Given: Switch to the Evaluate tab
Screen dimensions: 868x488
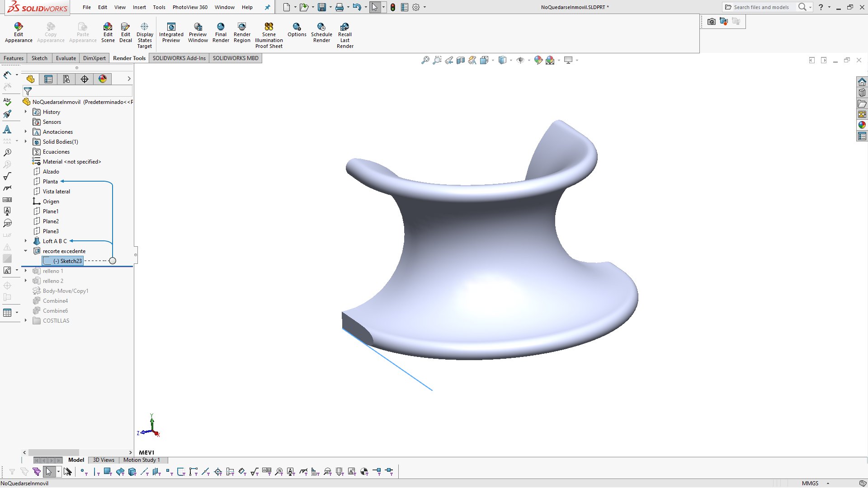Looking at the screenshot, I should click(x=66, y=58).
